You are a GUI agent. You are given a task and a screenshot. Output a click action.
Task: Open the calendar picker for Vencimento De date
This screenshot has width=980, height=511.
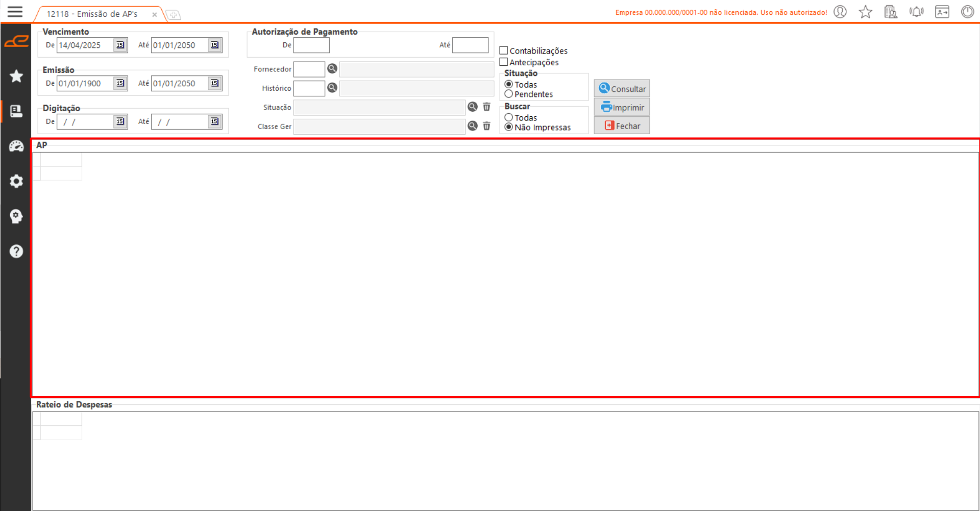pyautogui.click(x=120, y=45)
